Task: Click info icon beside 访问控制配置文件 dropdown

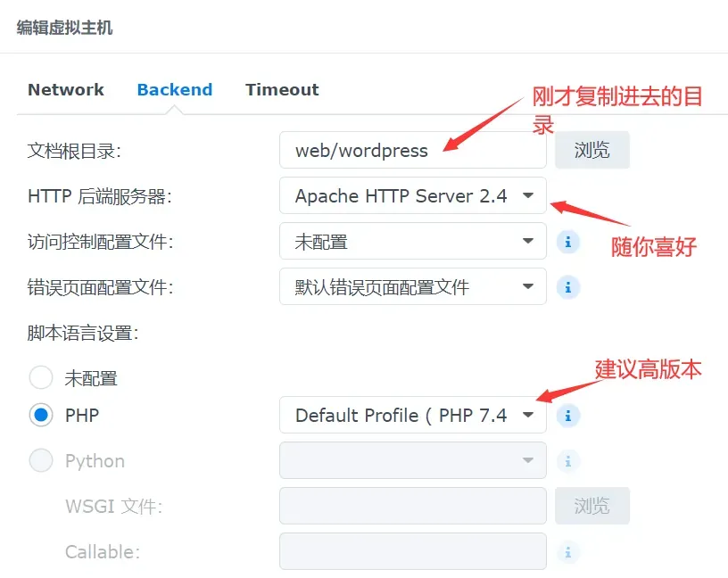Action: 567,242
